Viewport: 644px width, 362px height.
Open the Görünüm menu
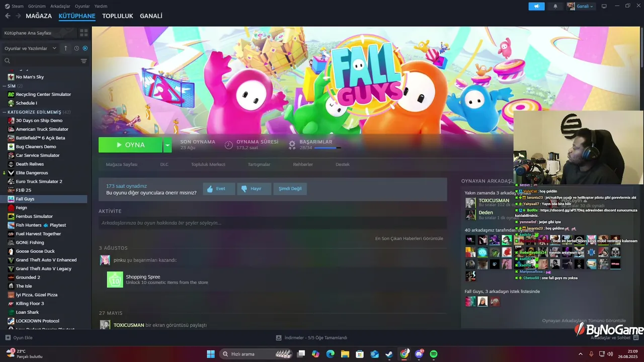point(37,6)
